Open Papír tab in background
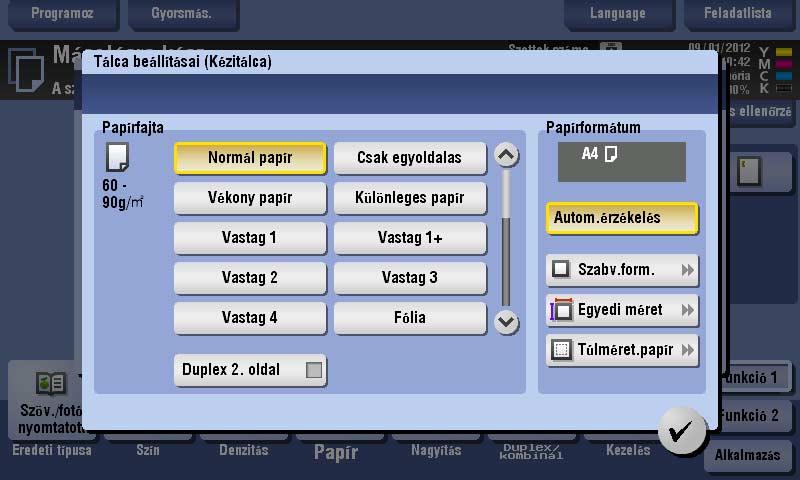The height and width of the screenshot is (480, 800). coord(336,452)
